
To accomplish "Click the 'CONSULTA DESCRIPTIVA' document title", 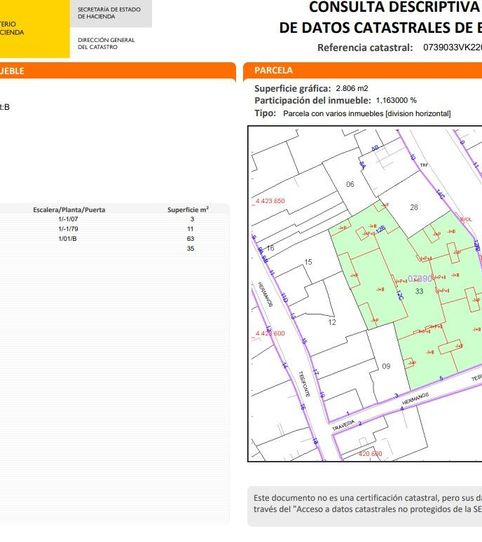I will [394, 7].
